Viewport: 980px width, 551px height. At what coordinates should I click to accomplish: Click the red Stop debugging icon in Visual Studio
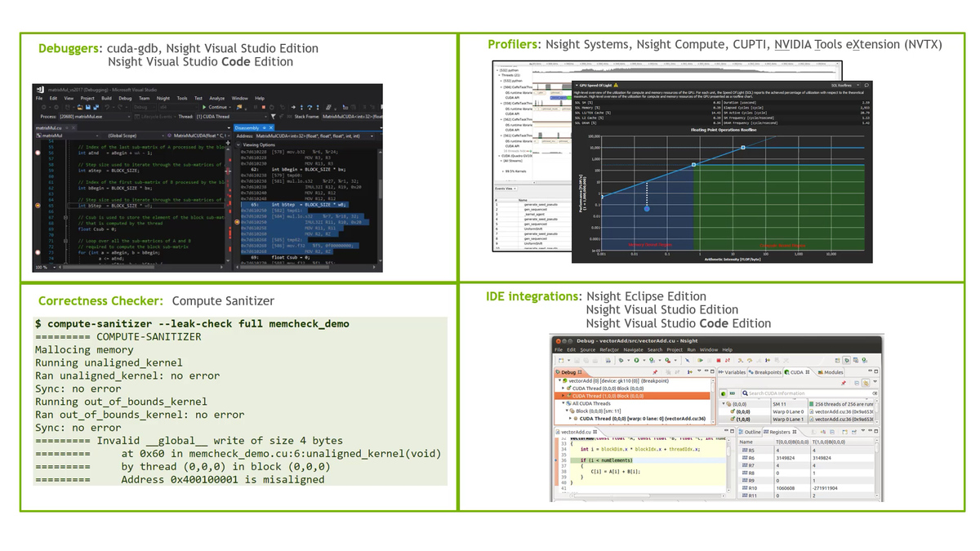pos(265,107)
